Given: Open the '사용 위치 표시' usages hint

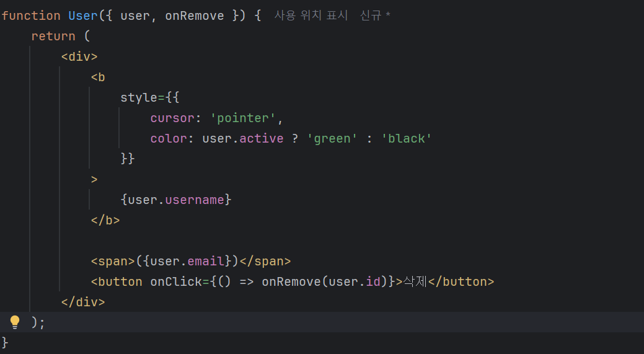Looking at the screenshot, I should [x=311, y=15].
